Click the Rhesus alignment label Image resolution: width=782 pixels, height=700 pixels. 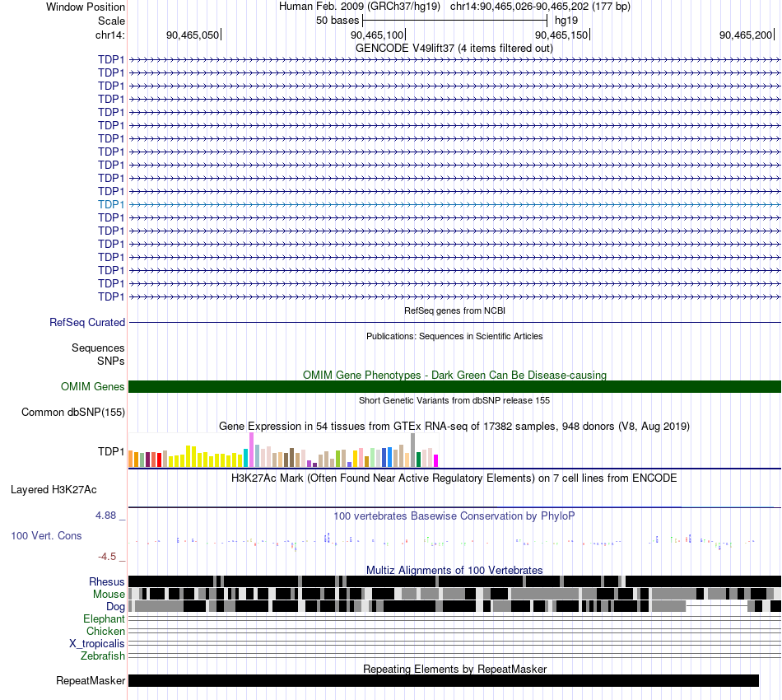tap(107, 581)
